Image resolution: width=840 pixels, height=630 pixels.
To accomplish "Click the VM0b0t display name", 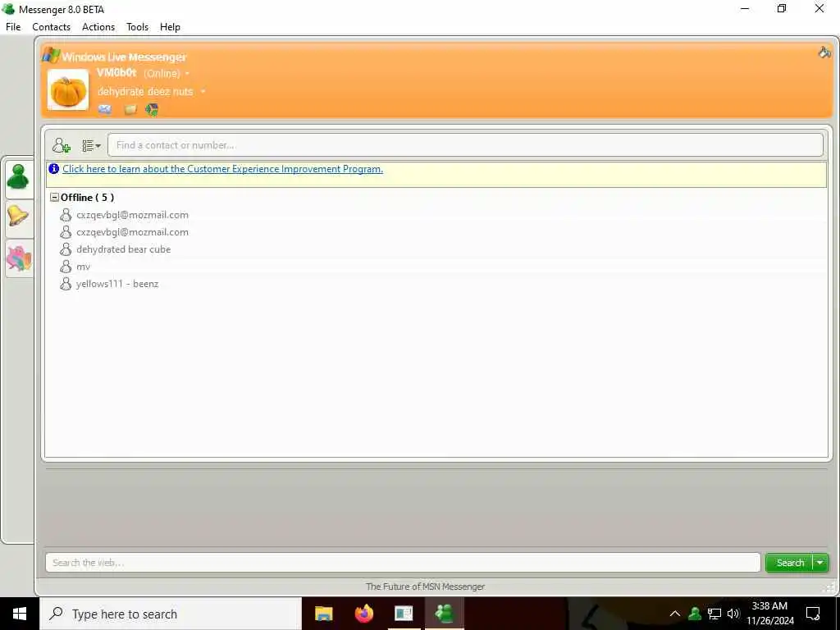I will [x=116, y=72].
